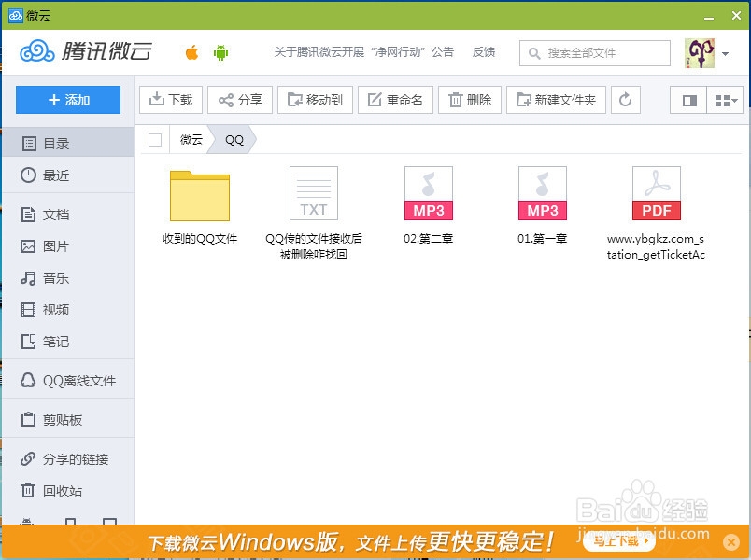751x560 pixels.
Task: Open 视频 videos in sidebar
Action: click(68, 310)
